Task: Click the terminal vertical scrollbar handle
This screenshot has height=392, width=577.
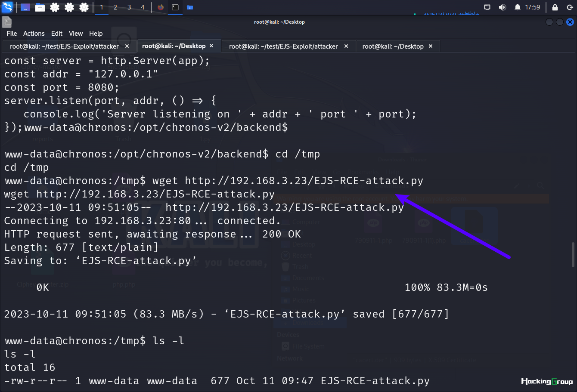Action: [x=573, y=255]
